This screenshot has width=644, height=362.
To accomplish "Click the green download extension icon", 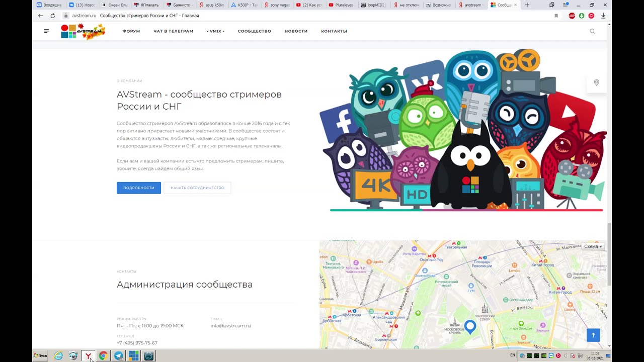I will (582, 16).
